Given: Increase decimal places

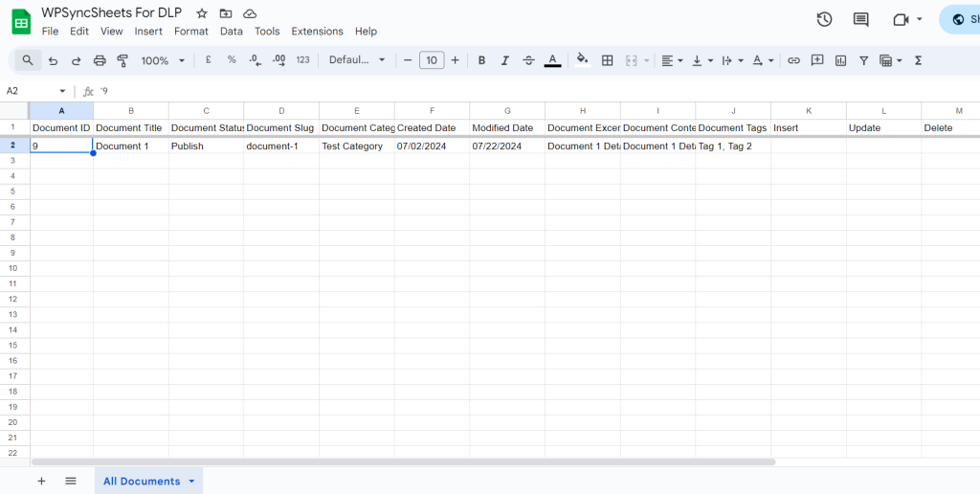Looking at the screenshot, I should (x=278, y=60).
